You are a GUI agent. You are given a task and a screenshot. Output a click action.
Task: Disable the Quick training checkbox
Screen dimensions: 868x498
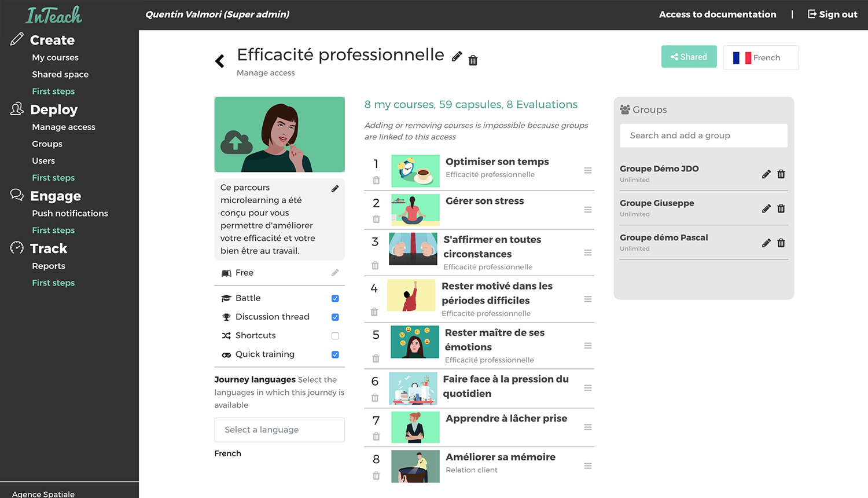(335, 354)
